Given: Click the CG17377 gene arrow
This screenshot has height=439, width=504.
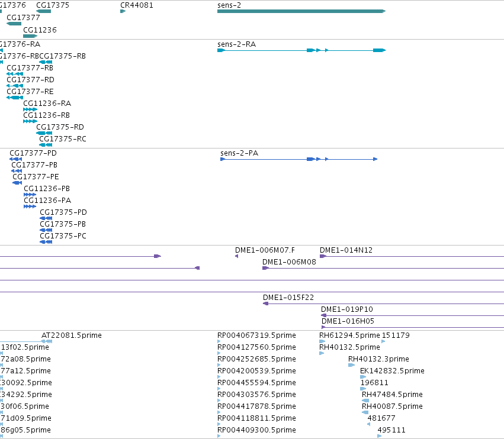Looking at the screenshot, I should [14, 24].
